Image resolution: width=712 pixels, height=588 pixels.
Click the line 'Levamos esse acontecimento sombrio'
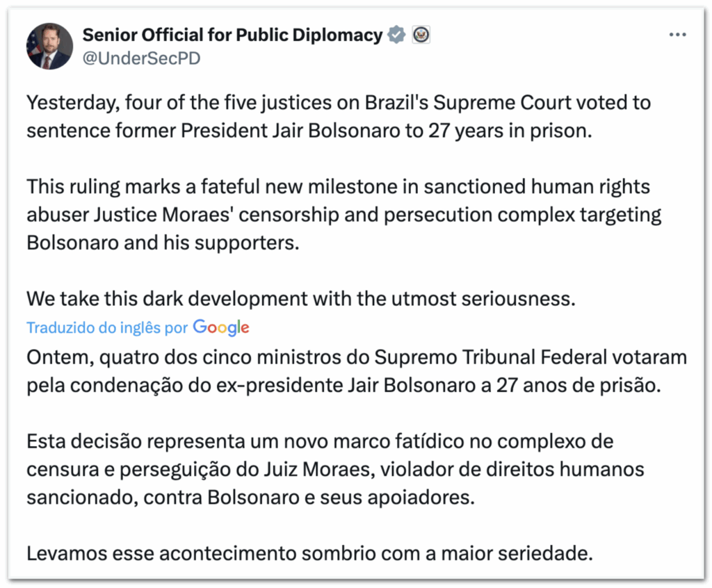coord(309,554)
